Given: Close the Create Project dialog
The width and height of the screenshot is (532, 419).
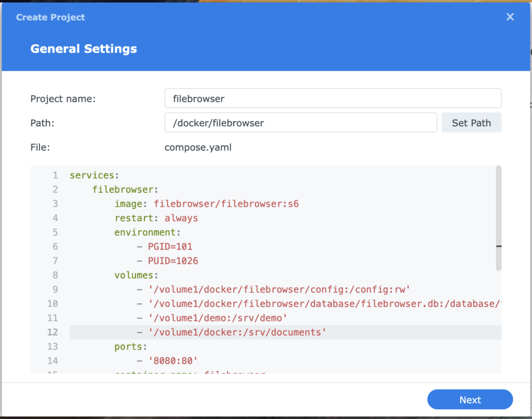Looking at the screenshot, I should point(510,17).
